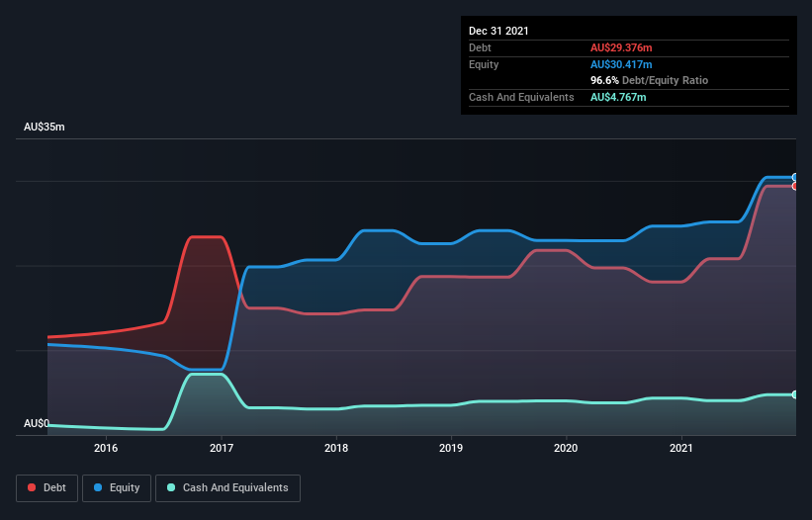Screen dimensions: 812x520
Task: Select the Equity end-point marker on chart
Action: 794,177
